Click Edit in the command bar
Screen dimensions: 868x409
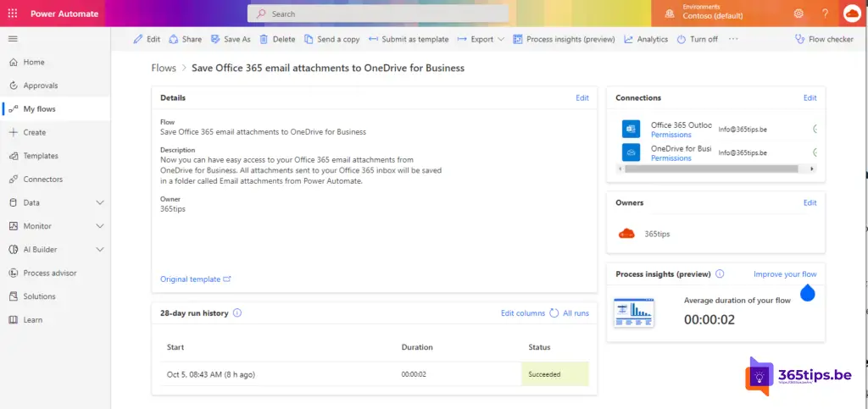pos(147,39)
